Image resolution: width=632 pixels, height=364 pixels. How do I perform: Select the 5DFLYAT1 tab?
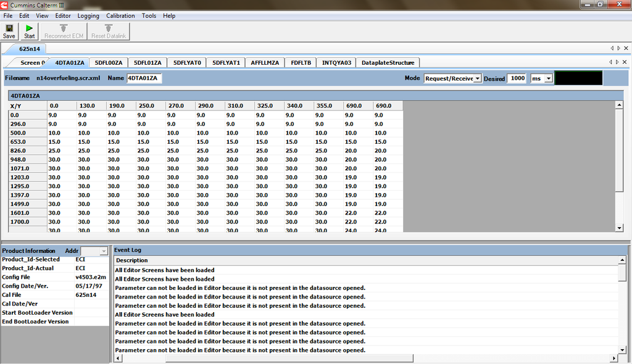click(x=226, y=63)
